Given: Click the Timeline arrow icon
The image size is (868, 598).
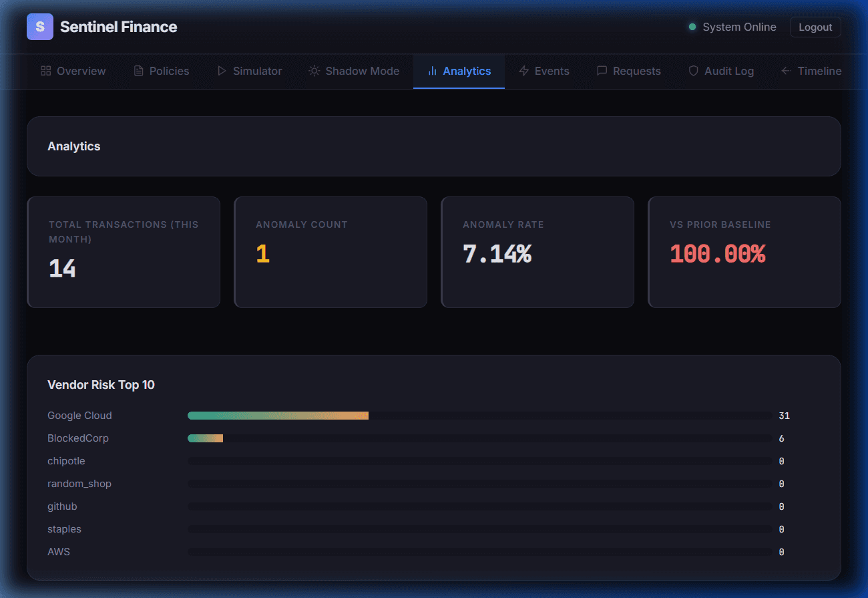Looking at the screenshot, I should (x=786, y=71).
